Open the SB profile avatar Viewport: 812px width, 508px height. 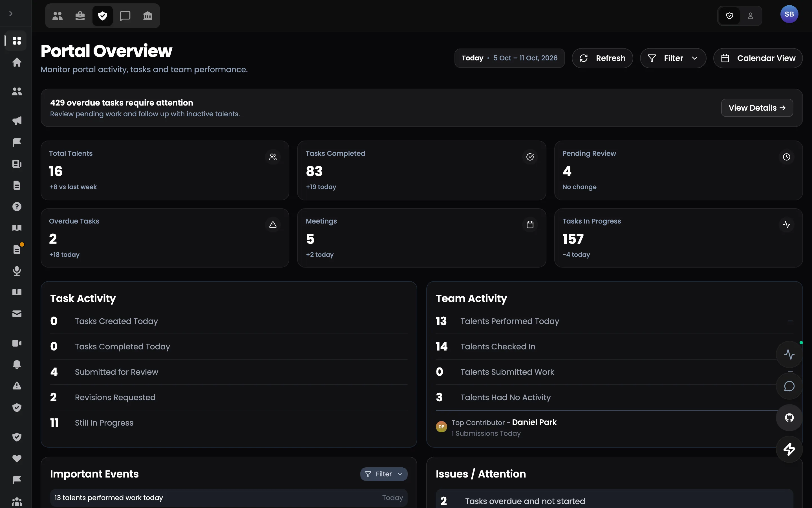(789, 14)
